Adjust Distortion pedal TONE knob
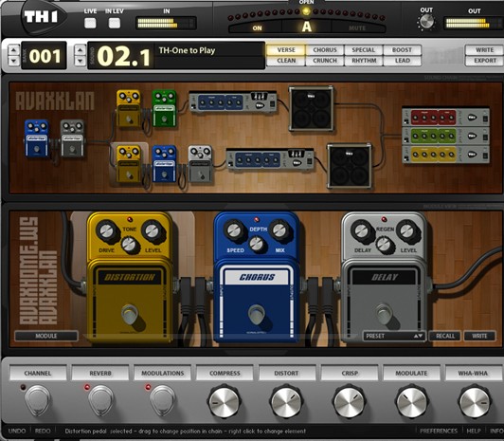 coord(129,245)
